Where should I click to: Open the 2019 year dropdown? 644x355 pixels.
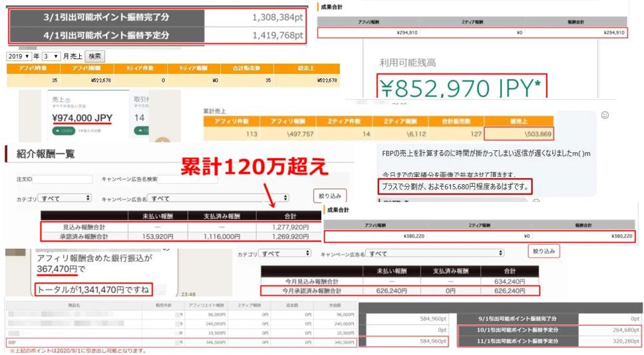[18, 57]
